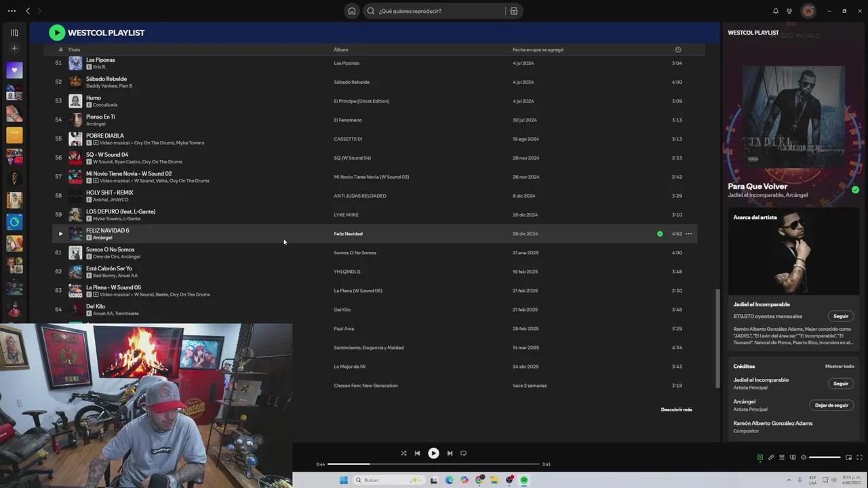Open the friends activity icon
The image size is (868, 488).
(x=789, y=11)
